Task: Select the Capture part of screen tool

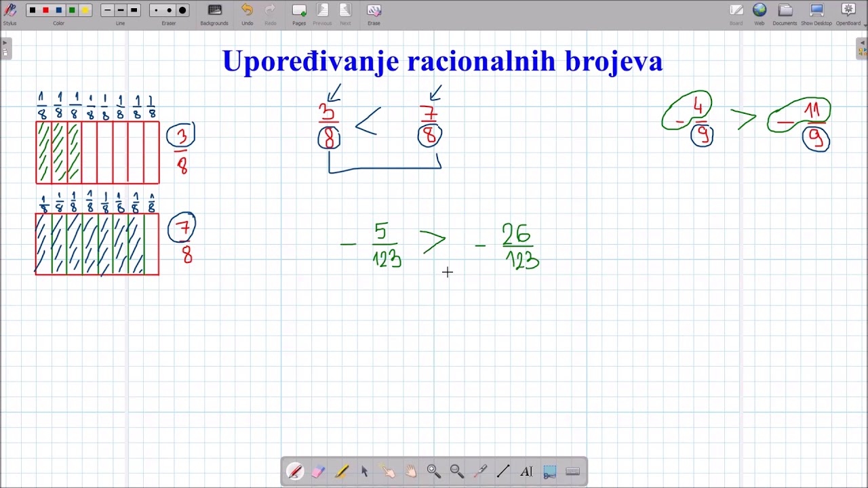Action: (x=549, y=472)
